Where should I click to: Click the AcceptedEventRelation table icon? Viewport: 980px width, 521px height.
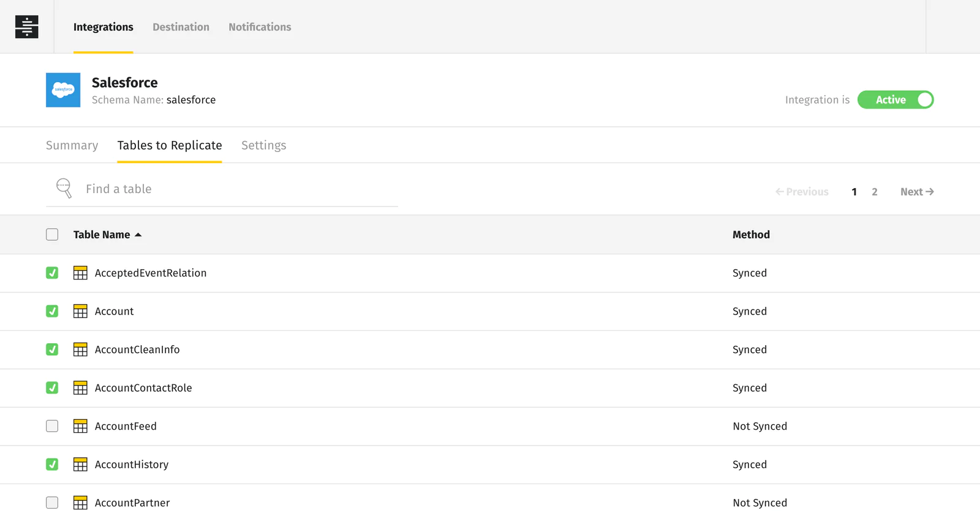pyautogui.click(x=80, y=273)
